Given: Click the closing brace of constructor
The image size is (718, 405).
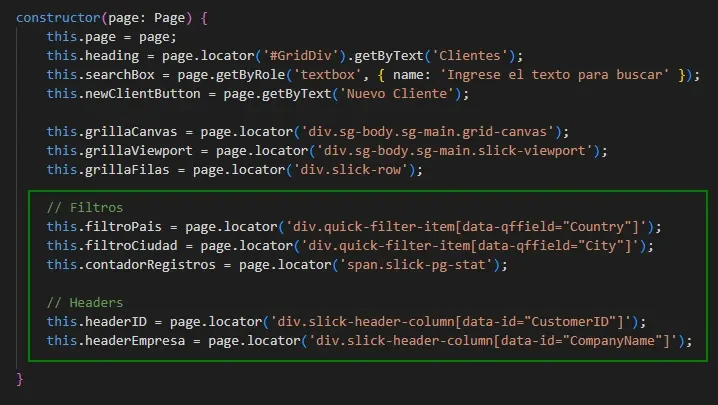Looking at the screenshot, I should [x=20, y=379].
